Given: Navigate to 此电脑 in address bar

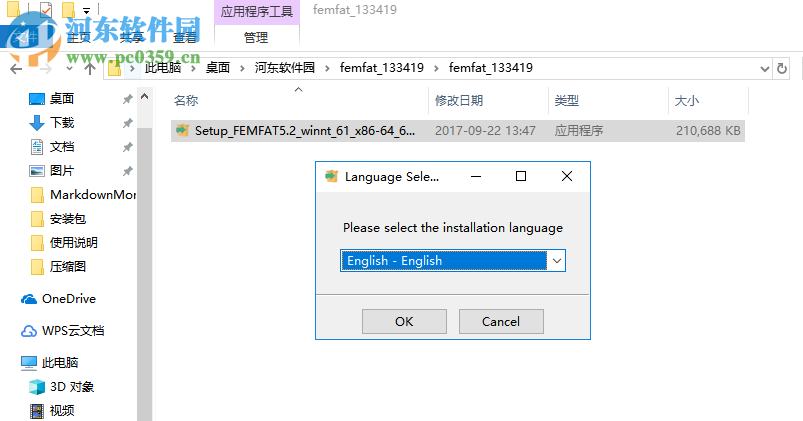Looking at the screenshot, I should pos(163,68).
